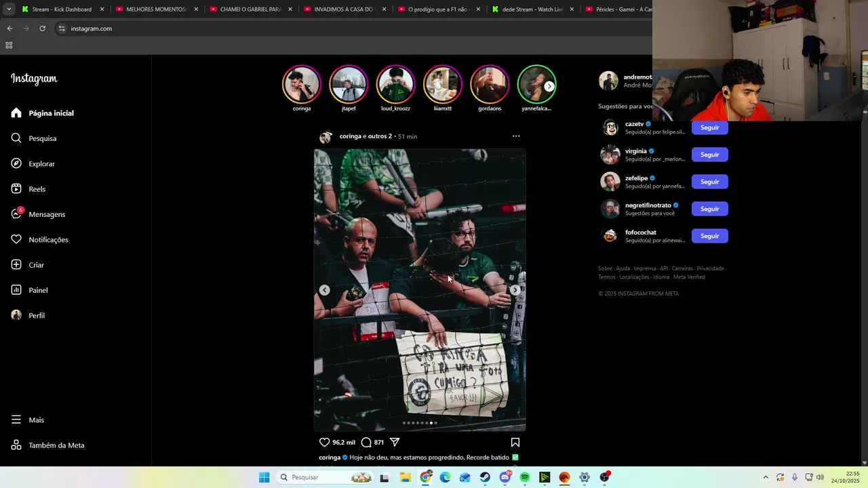
Task: Open Reels in the sidebar
Action: 28,189
